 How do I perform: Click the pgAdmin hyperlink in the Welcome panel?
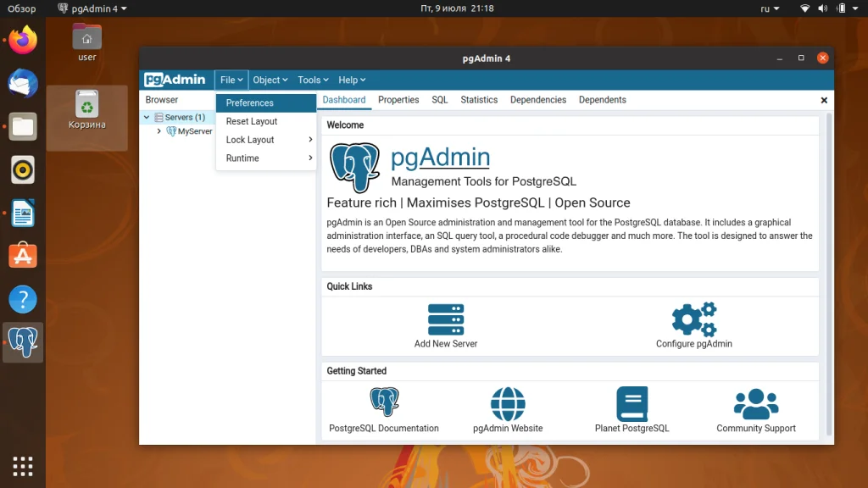click(x=440, y=157)
